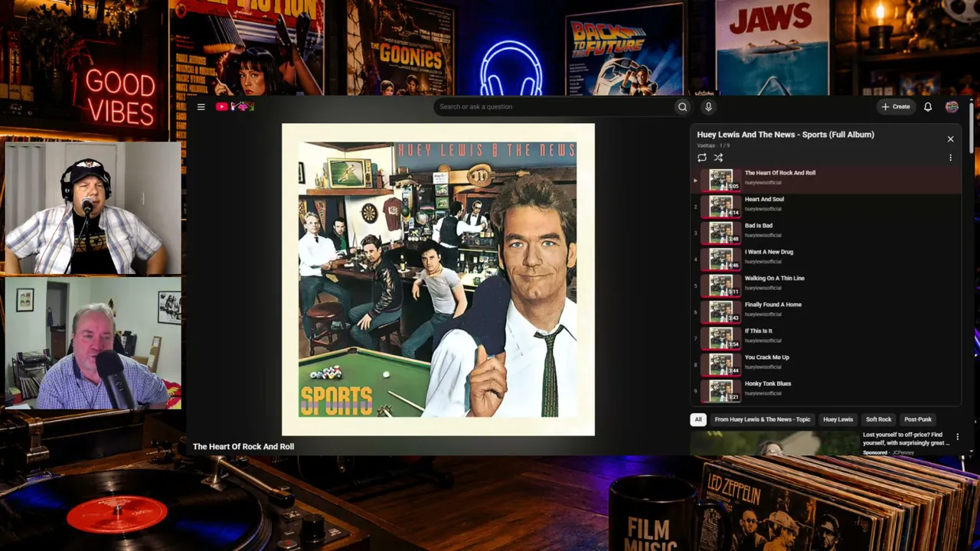Toggle playlist shuffle
Viewport: 980px width, 551px height.
point(718,158)
